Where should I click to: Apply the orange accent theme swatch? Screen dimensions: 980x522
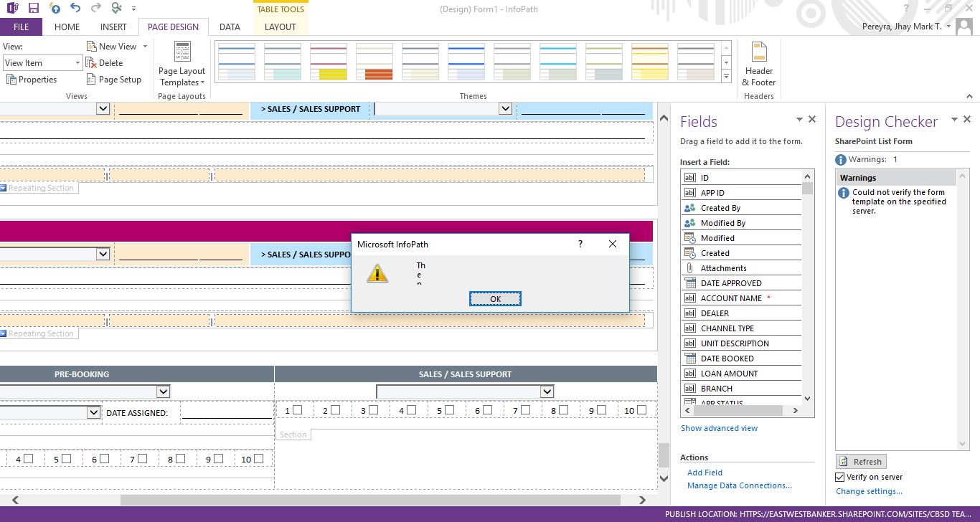pyautogui.click(x=374, y=62)
